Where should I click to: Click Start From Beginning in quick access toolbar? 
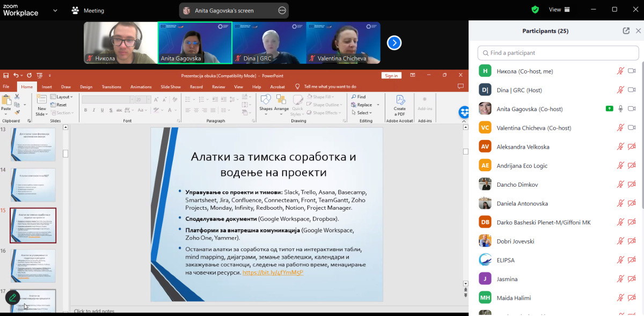39,76
